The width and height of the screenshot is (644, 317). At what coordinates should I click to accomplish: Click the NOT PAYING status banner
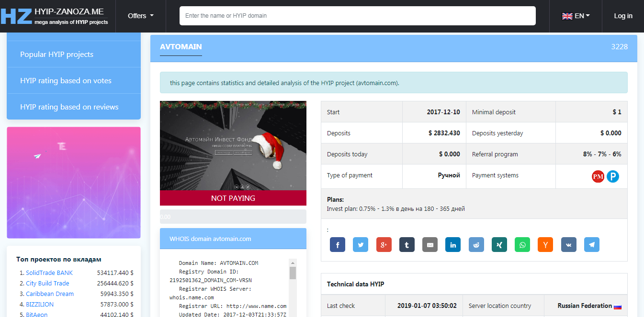233,198
